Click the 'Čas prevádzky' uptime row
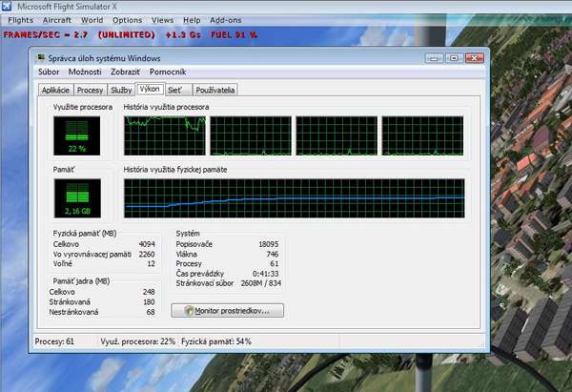This screenshot has width=572, height=392. pyautogui.click(x=227, y=274)
